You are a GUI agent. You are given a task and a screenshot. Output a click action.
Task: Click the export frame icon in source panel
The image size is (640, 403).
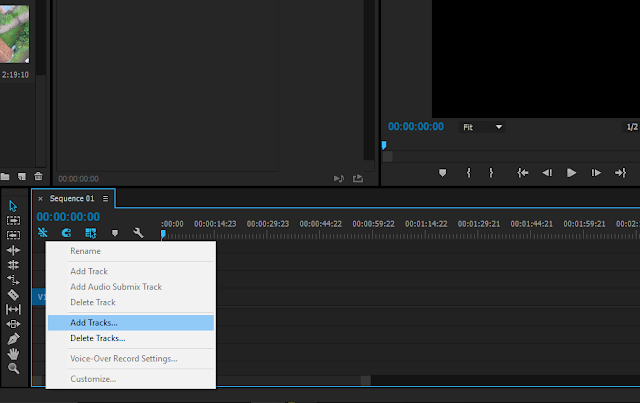(x=358, y=178)
